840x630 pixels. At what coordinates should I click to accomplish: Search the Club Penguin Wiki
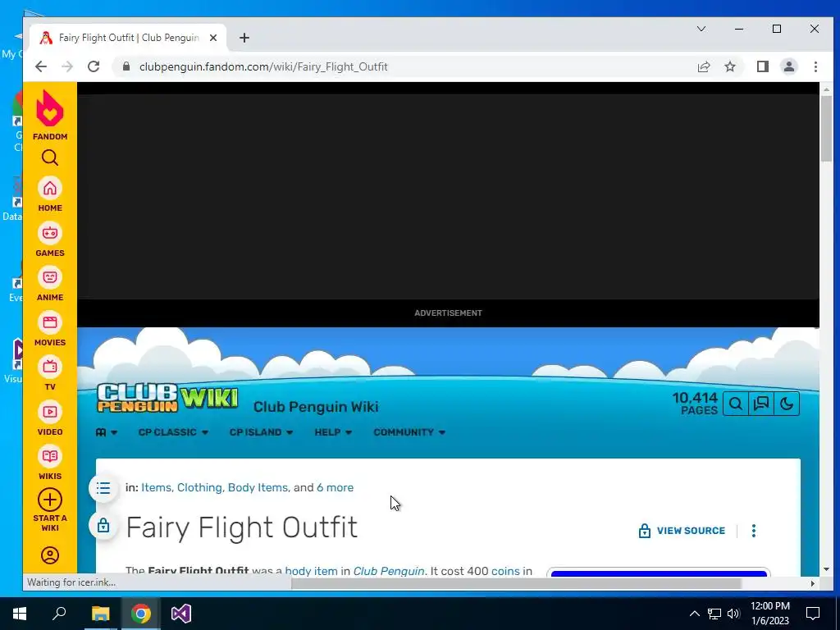click(x=736, y=404)
